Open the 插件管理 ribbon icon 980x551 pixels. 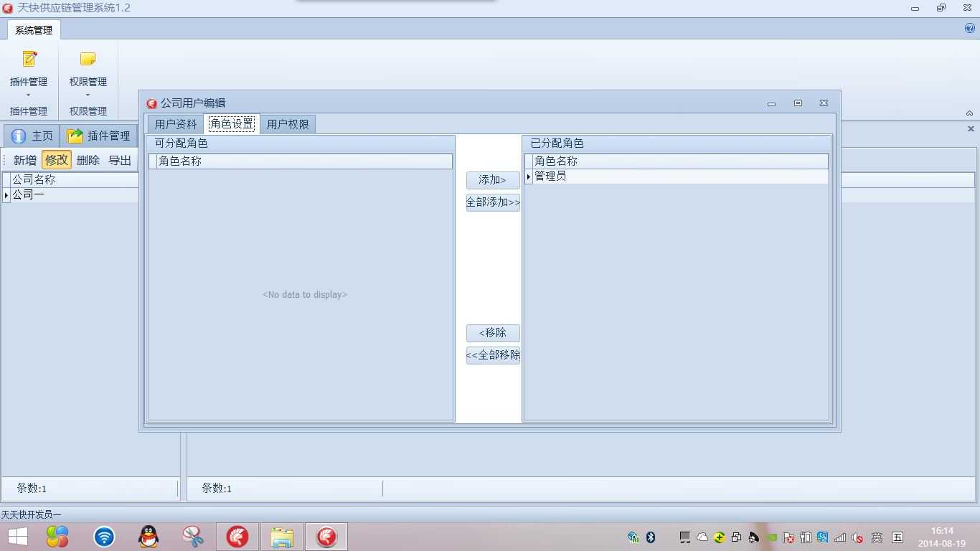29,59
